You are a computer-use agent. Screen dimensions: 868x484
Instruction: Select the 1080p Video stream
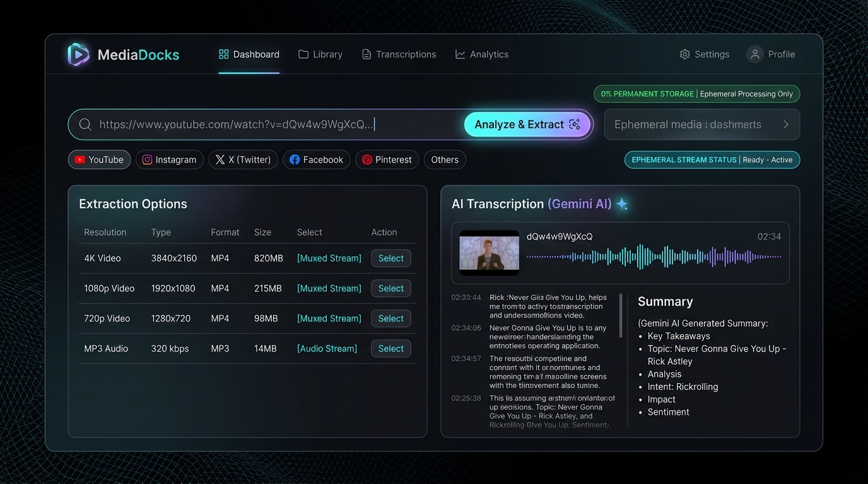click(391, 289)
